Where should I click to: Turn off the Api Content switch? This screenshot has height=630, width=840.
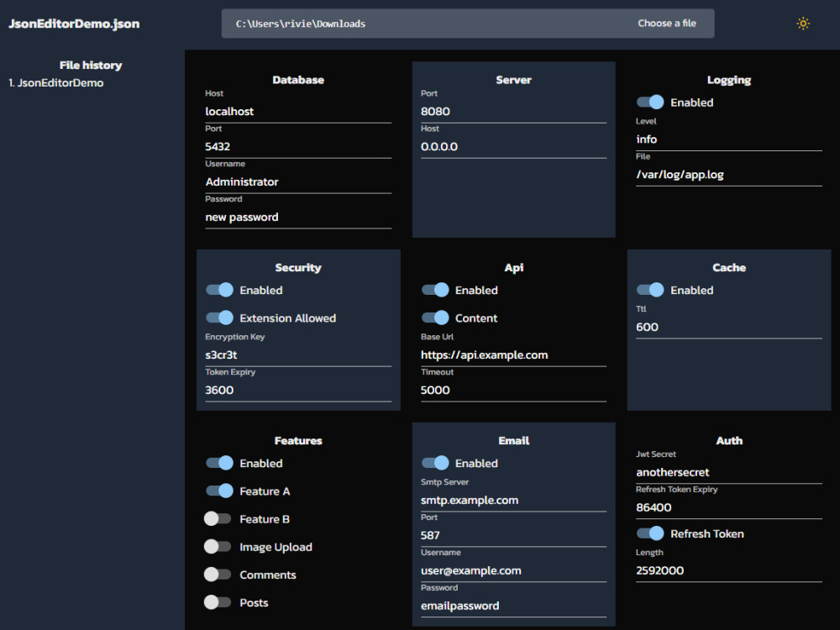coord(435,318)
